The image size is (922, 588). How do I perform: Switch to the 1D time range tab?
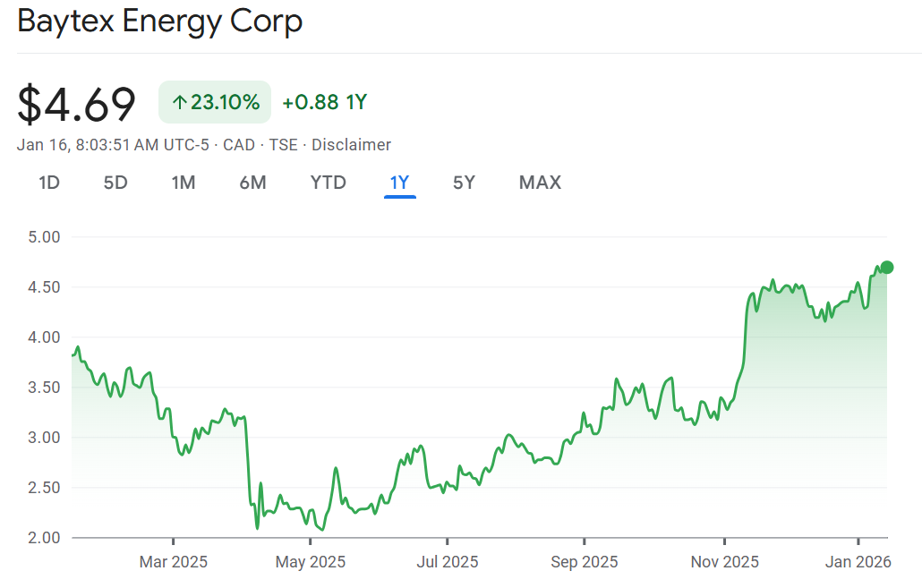pos(48,183)
